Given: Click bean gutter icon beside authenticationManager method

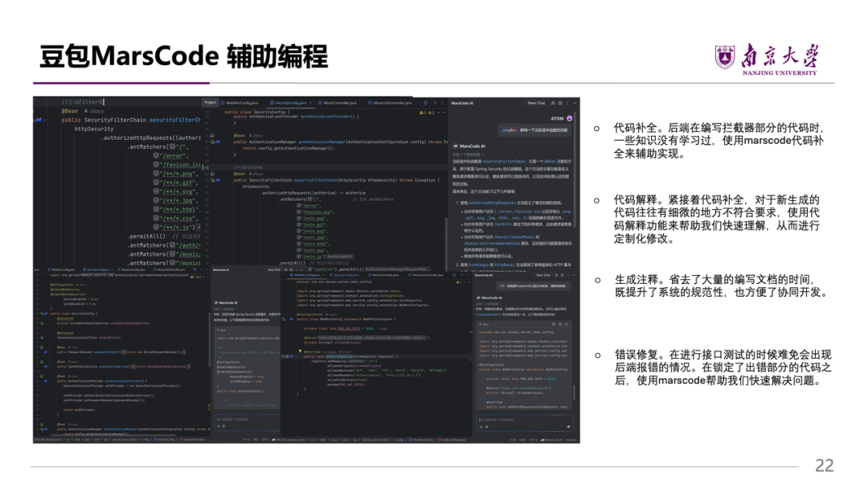Looking at the screenshot, I should [212, 142].
